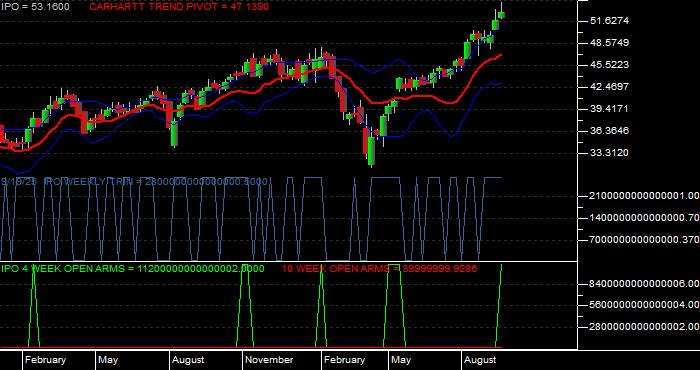
Task: Click the 2800000000000002.00 ARMS axis value
Action: click(x=644, y=327)
